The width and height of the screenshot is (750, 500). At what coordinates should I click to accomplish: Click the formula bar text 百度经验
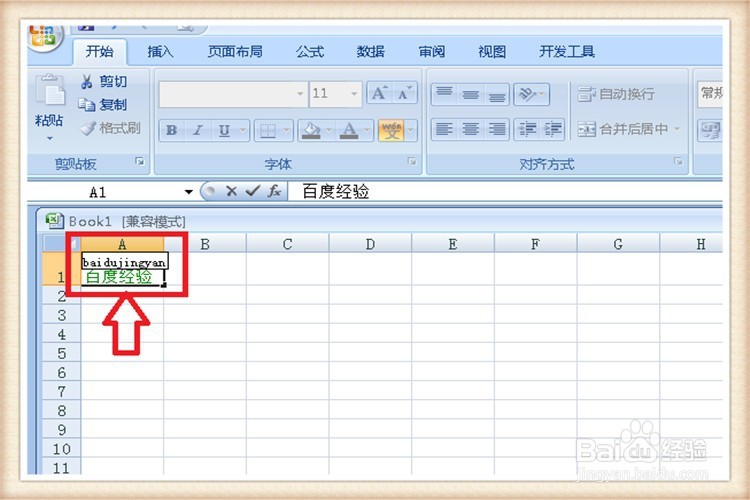coord(336,191)
